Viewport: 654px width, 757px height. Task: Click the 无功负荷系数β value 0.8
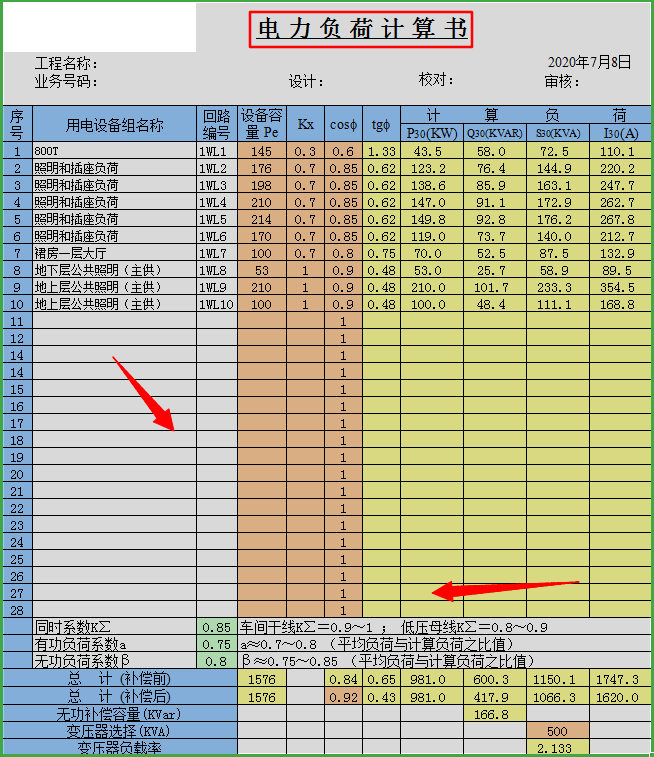tap(217, 660)
